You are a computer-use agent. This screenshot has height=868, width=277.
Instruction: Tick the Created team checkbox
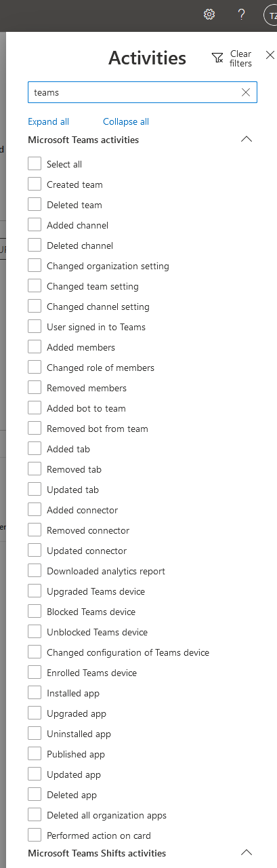(x=35, y=184)
